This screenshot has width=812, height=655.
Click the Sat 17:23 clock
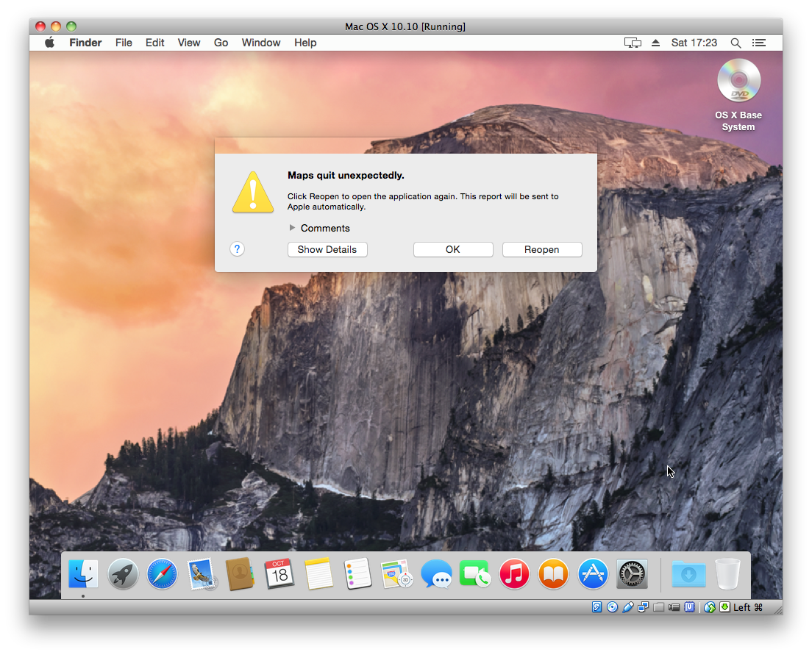(694, 43)
